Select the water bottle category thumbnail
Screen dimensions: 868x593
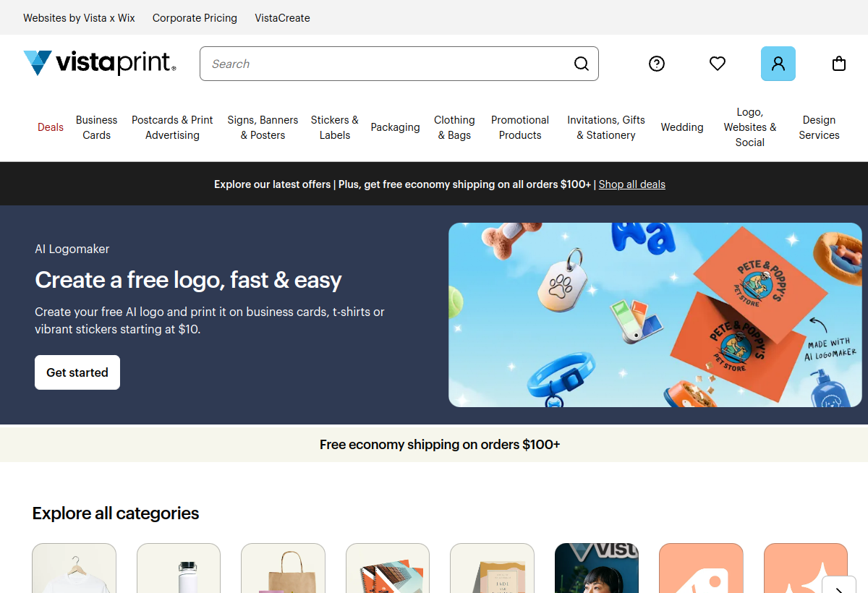pyautogui.click(x=179, y=568)
